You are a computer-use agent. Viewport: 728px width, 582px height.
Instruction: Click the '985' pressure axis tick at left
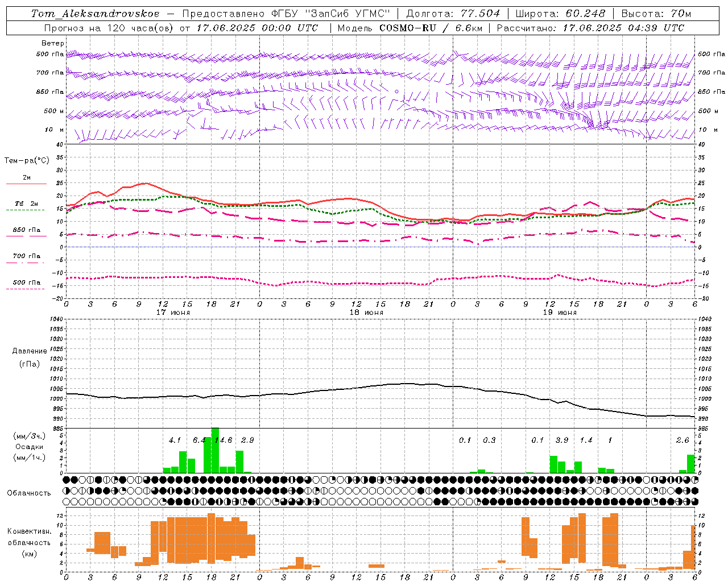click(57, 429)
